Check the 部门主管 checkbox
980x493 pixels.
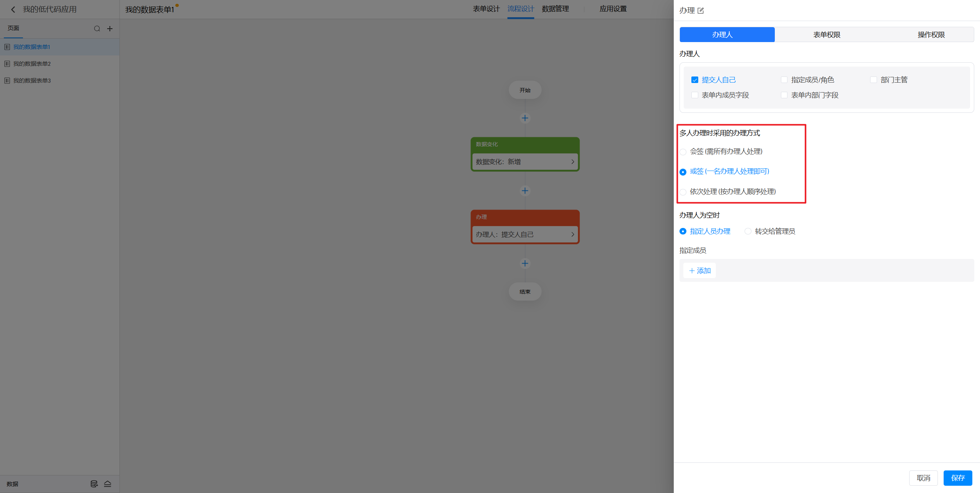pos(873,80)
